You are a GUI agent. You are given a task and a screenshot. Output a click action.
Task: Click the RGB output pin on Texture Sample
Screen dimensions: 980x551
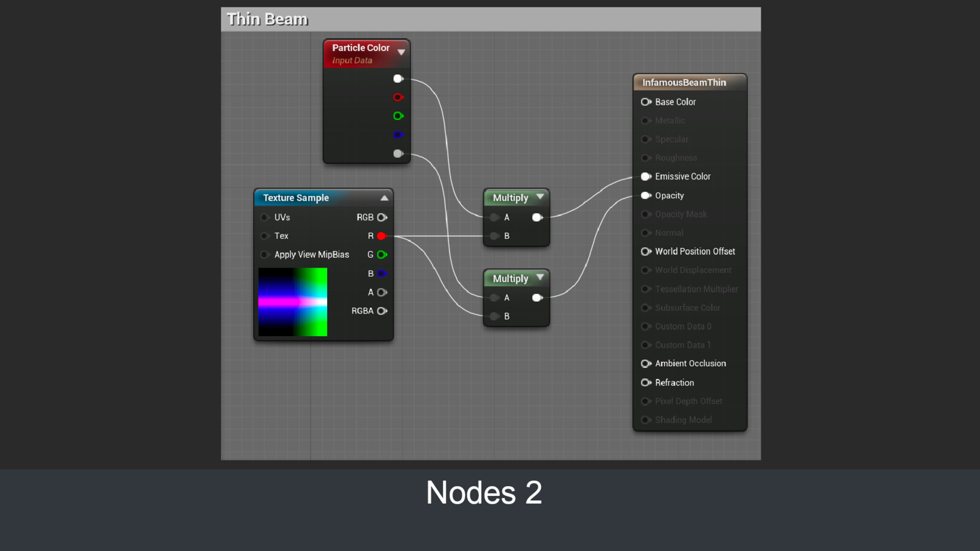(x=382, y=217)
